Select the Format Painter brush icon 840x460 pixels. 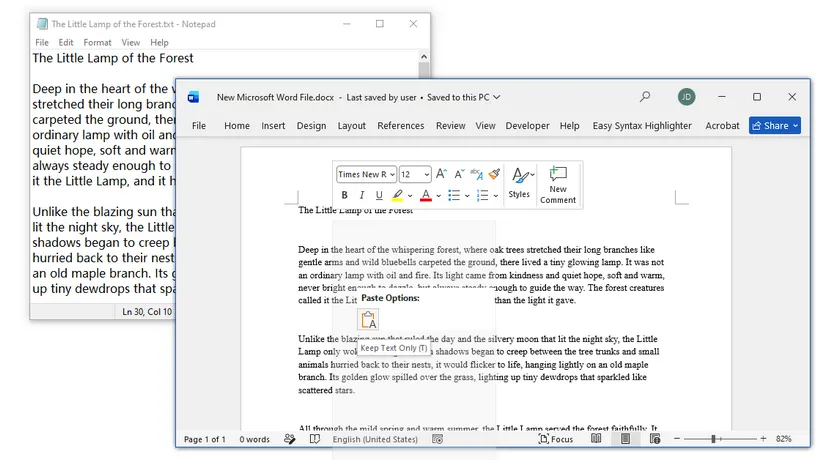[x=494, y=174]
